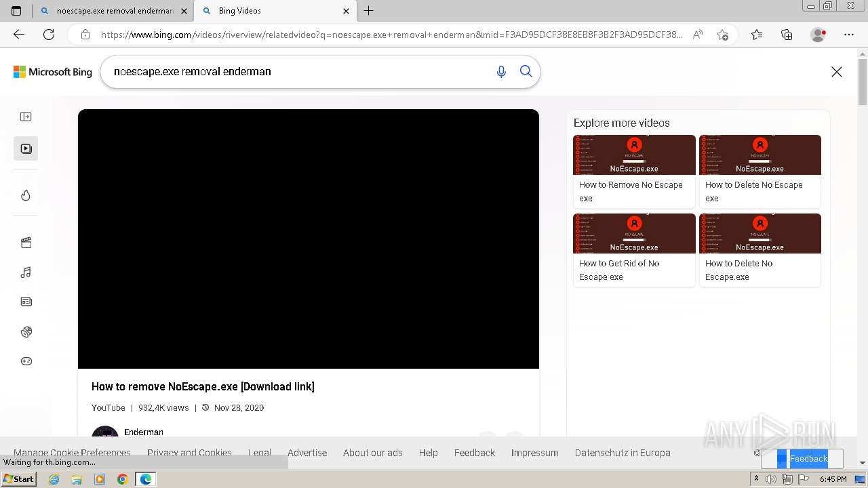Open About our ads footer link
The width and height of the screenshot is (868, 488).
373,453
